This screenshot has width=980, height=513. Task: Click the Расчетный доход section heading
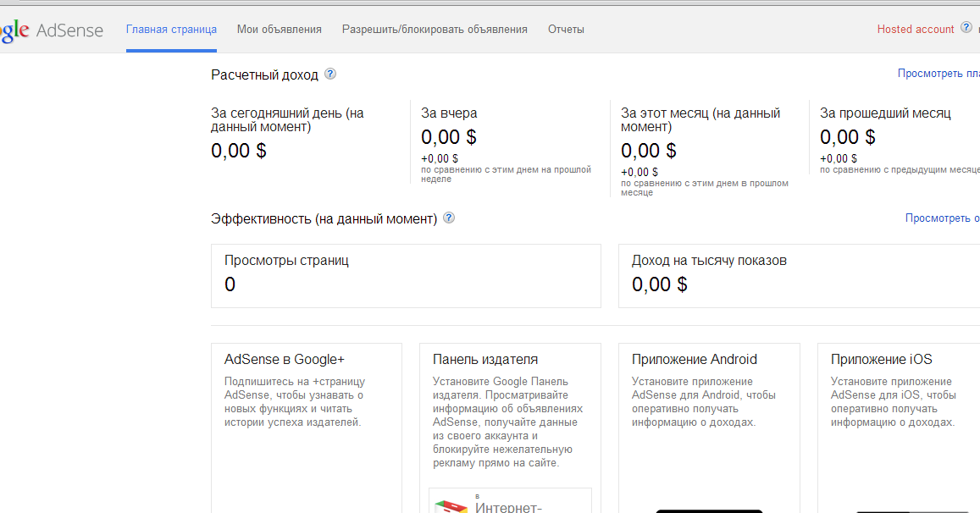264,75
